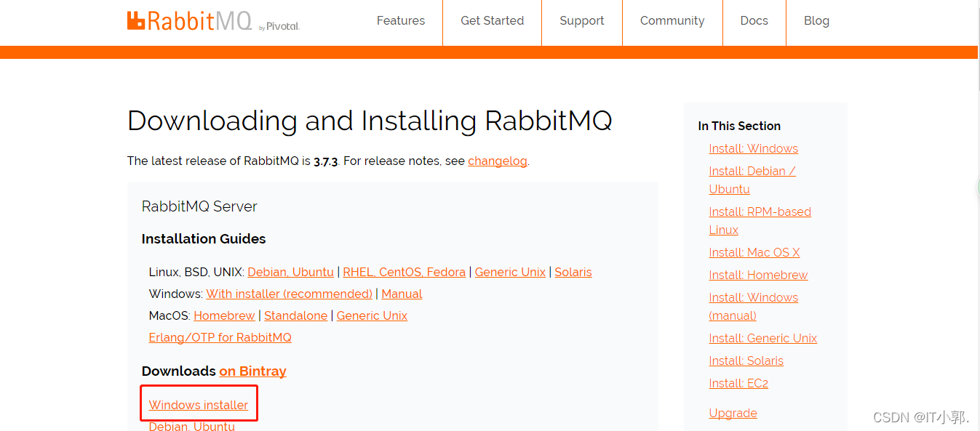Image resolution: width=980 pixels, height=431 pixels.
Task: Open the Debian, Ubuntu installation guide
Action: [x=290, y=272]
